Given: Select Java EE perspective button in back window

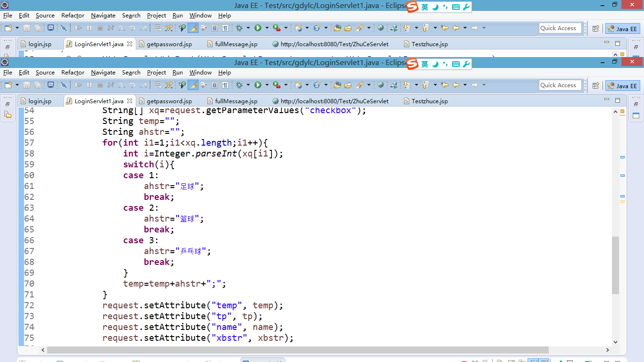Looking at the screenshot, I should tap(622, 29).
